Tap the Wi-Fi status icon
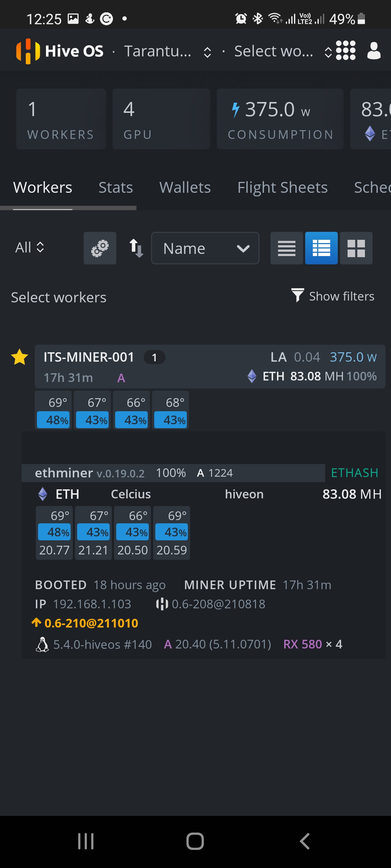Image resolution: width=391 pixels, height=868 pixels. coord(275,18)
